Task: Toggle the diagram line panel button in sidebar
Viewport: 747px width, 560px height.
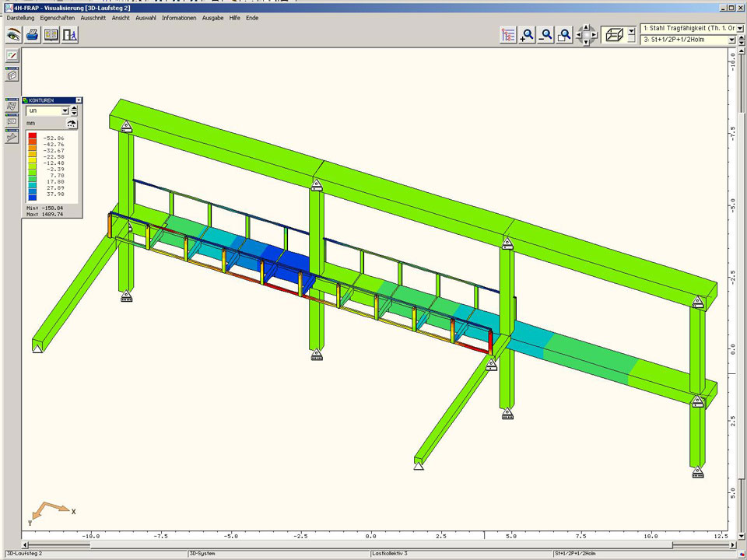Action: tap(12, 137)
